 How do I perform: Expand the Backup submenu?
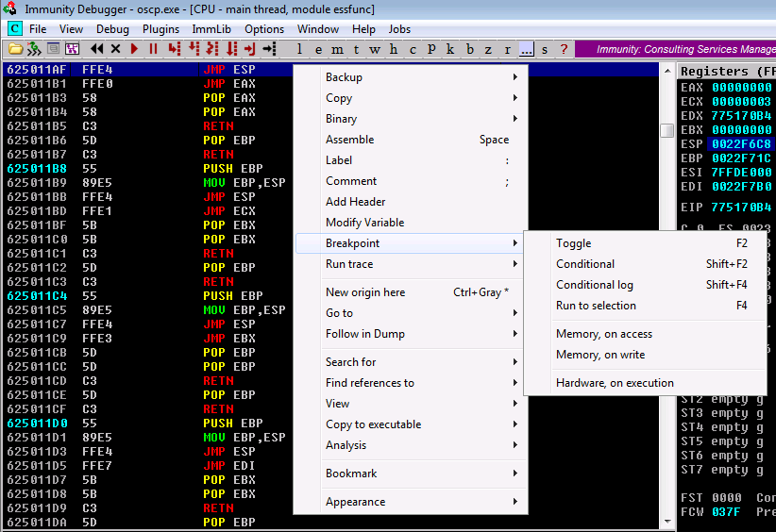click(x=411, y=77)
